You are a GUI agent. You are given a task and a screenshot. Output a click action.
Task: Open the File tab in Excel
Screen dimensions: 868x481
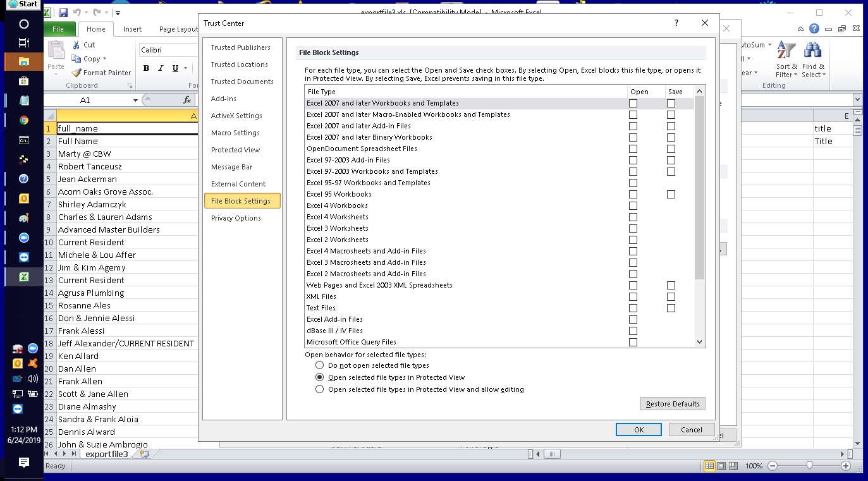[x=58, y=29]
